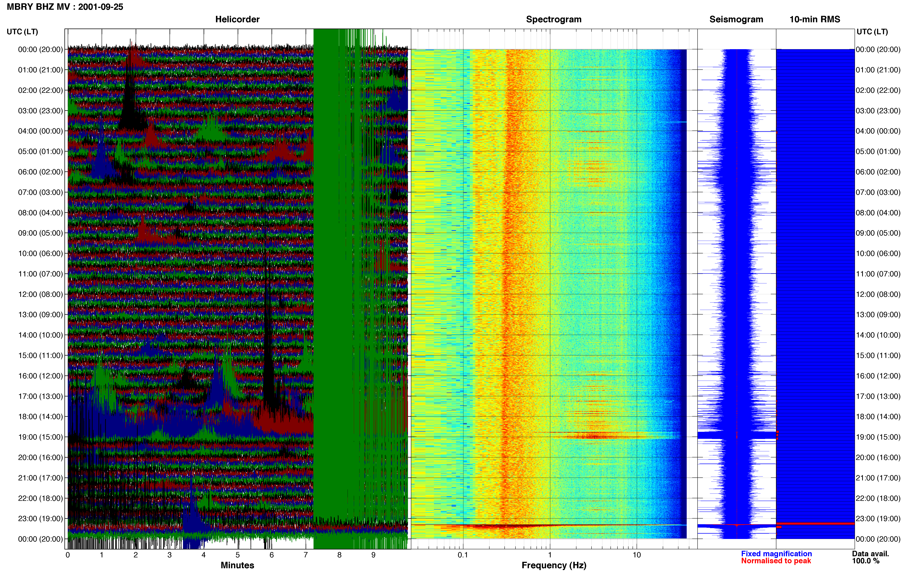
Task: Click minutes tick label '0'
Action: 68,555
